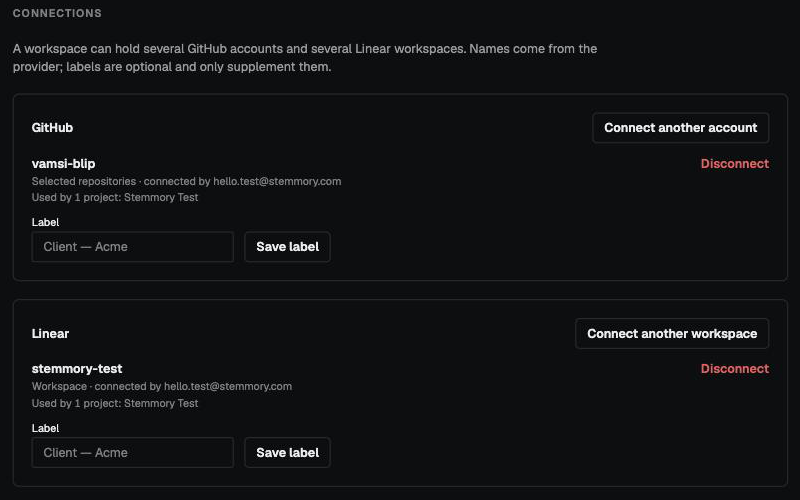Viewport: 800px width, 500px height.
Task: Click 'Used by 1 project' under stemmory-test
Action: tap(115, 403)
